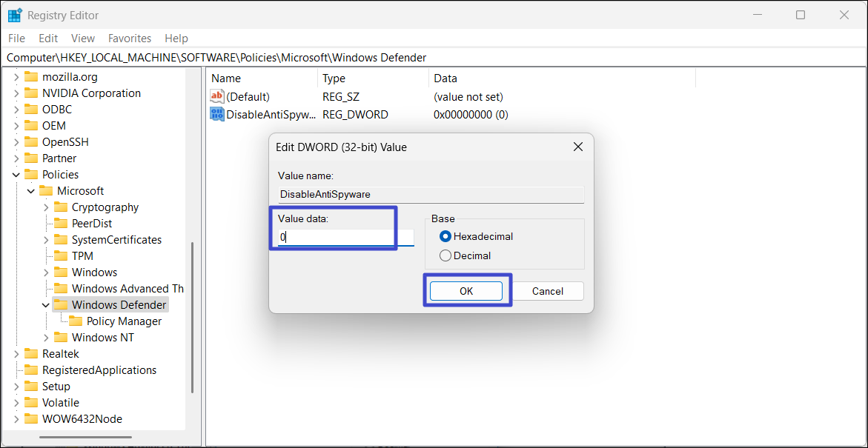Image resolution: width=868 pixels, height=448 pixels.
Task: Expand the Setup key
Action: pyautogui.click(x=16, y=386)
